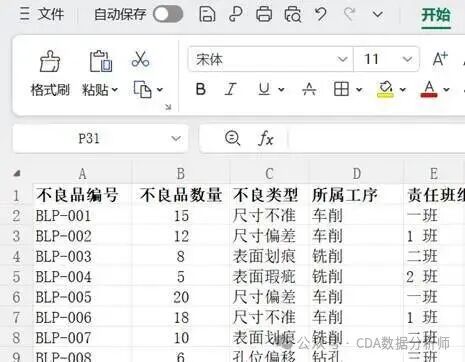Click quantity cell 20 in row 6
Image resolution: width=465 pixels, height=362 pixels.
[x=181, y=297]
